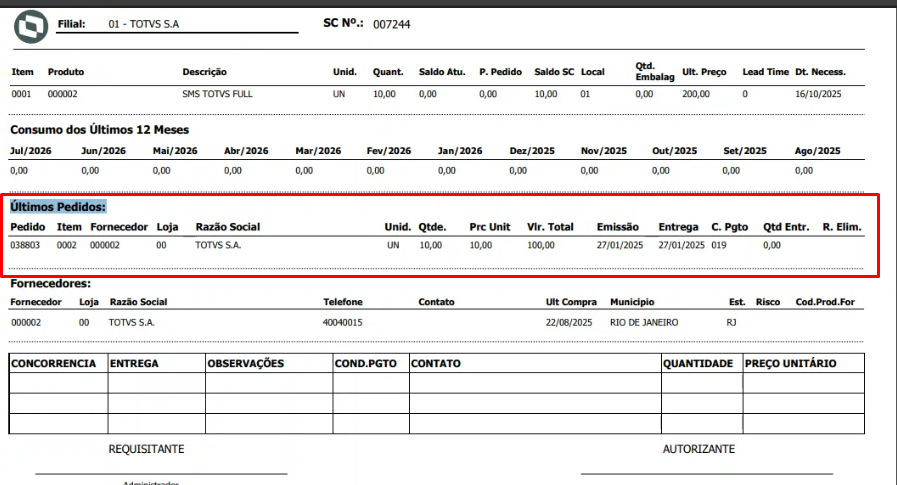Viewport: 897px width, 485px height.
Task: Click the Local column header
Action: tap(593, 72)
